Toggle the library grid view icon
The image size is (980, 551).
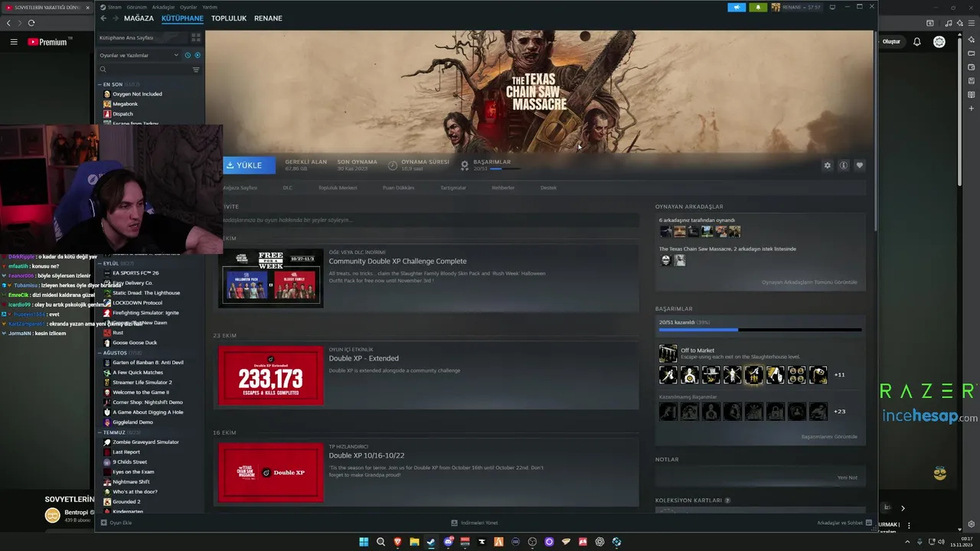(196, 37)
